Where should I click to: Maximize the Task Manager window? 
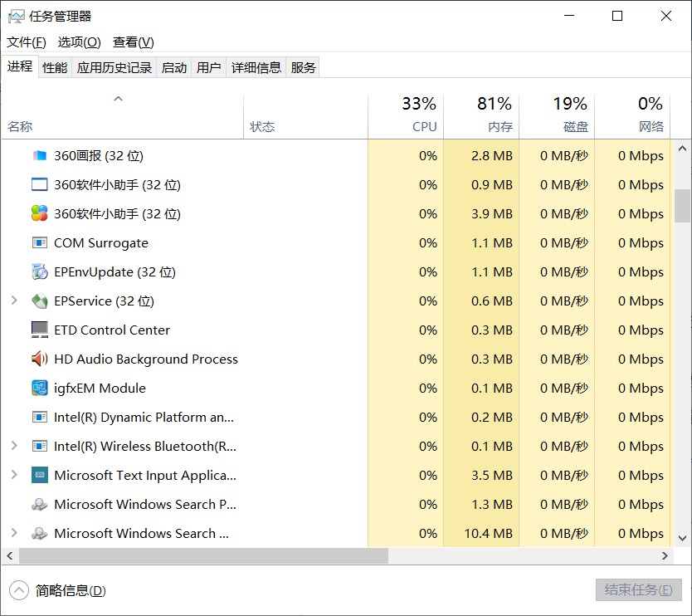click(x=617, y=17)
